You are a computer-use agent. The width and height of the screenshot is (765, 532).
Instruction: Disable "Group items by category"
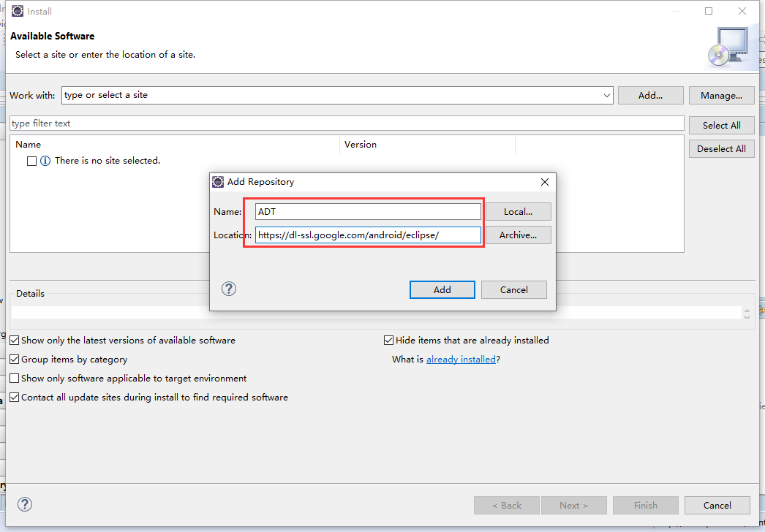[15, 359]
